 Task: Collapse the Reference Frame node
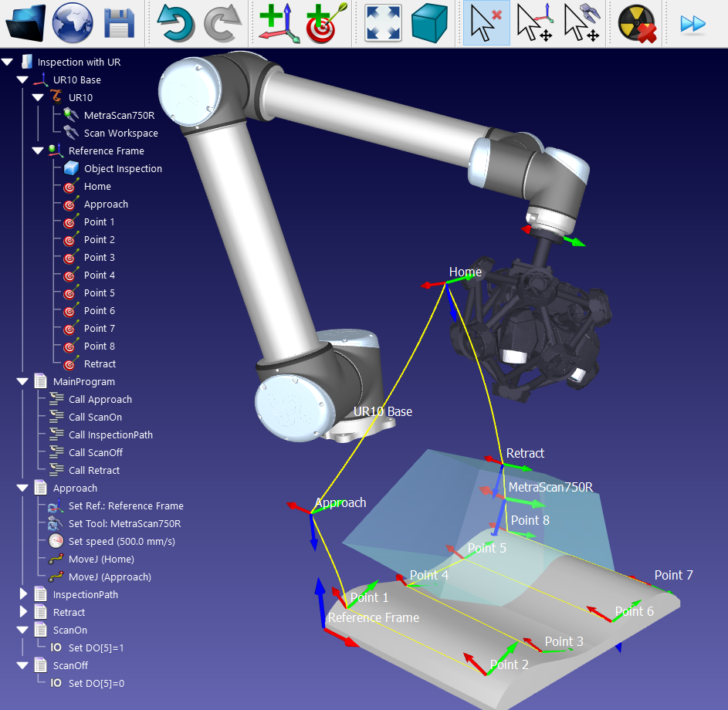coord(37,150)
